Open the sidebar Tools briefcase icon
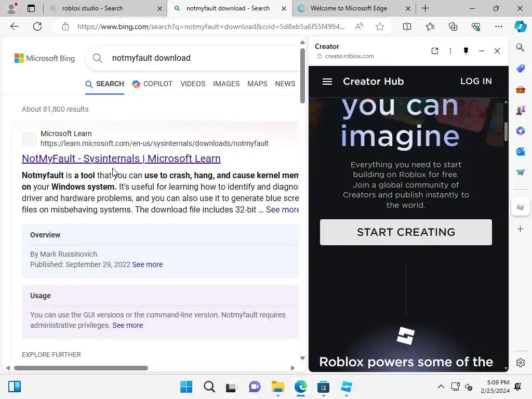Viewport: 532px width, 399px height. point(520,89)
